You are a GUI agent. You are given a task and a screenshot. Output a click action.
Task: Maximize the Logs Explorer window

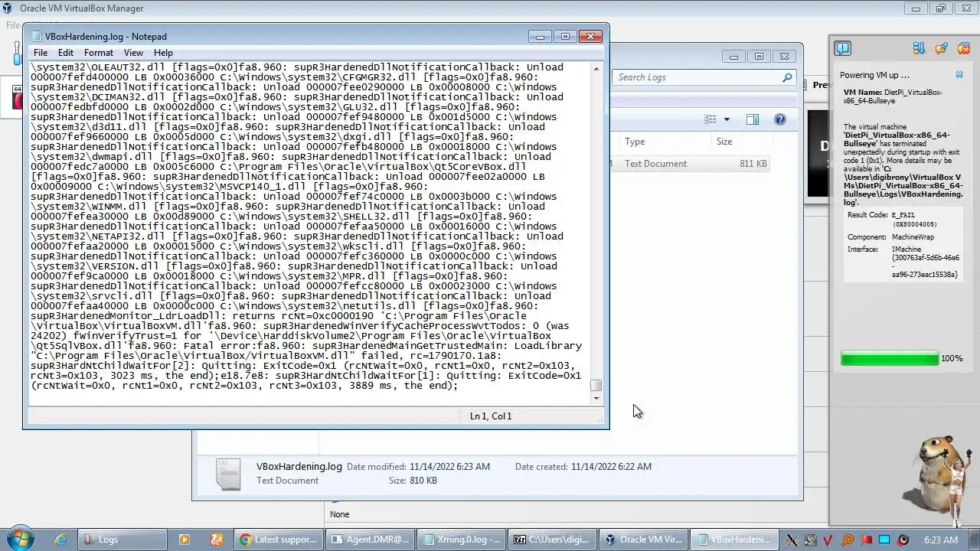pyautogui.click(x=759, y=57)
